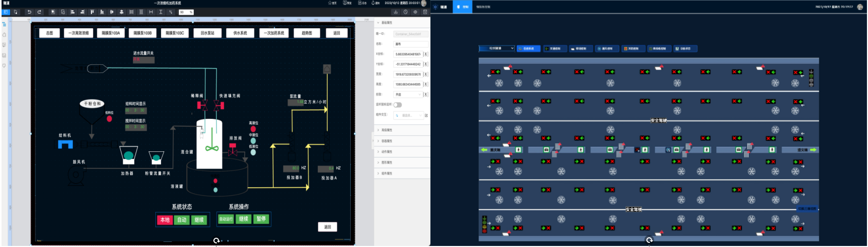Click the red 本地 status button
Screen dimensions: 868x247
tap(165, 220)
